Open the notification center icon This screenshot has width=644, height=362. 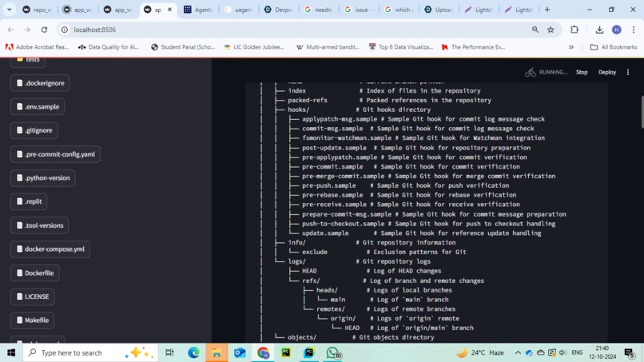point(629,353)
